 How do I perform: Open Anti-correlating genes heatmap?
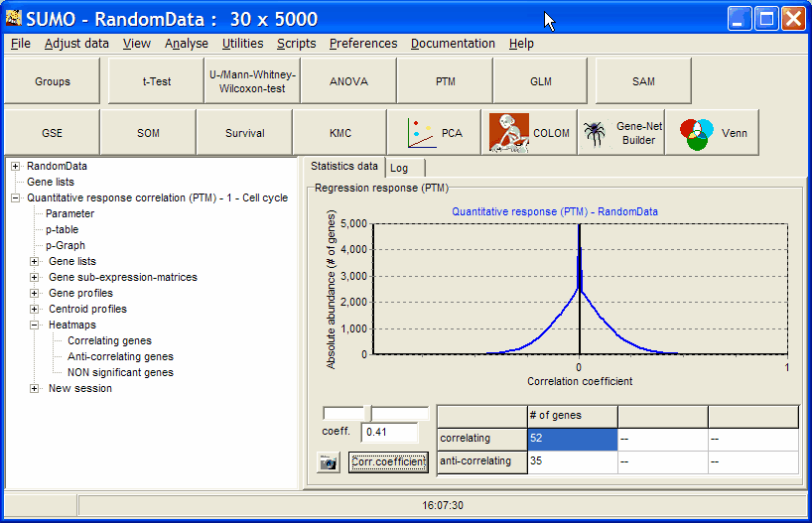(120, 357)
